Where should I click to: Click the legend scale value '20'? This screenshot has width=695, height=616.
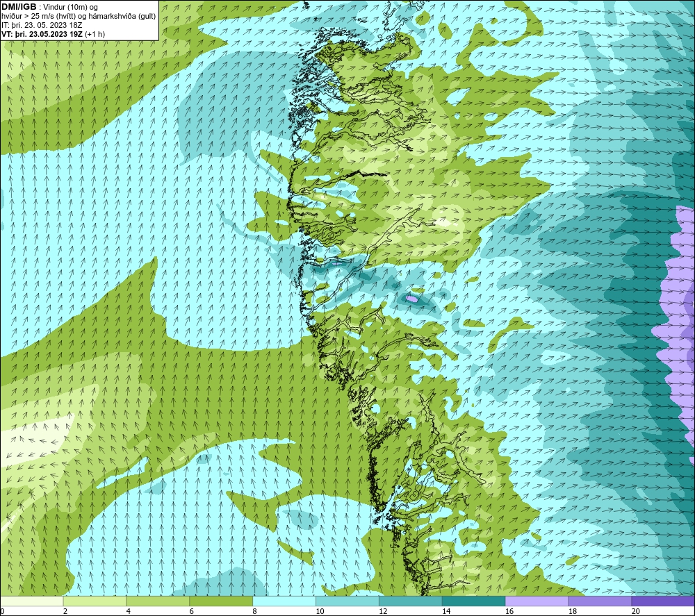coord(636,611)
